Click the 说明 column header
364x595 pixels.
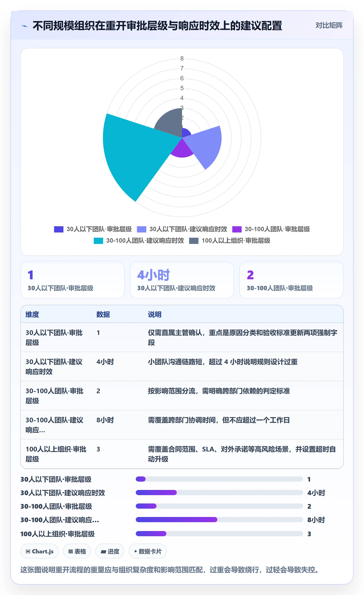pyautogui.click(x=155, y=315)
